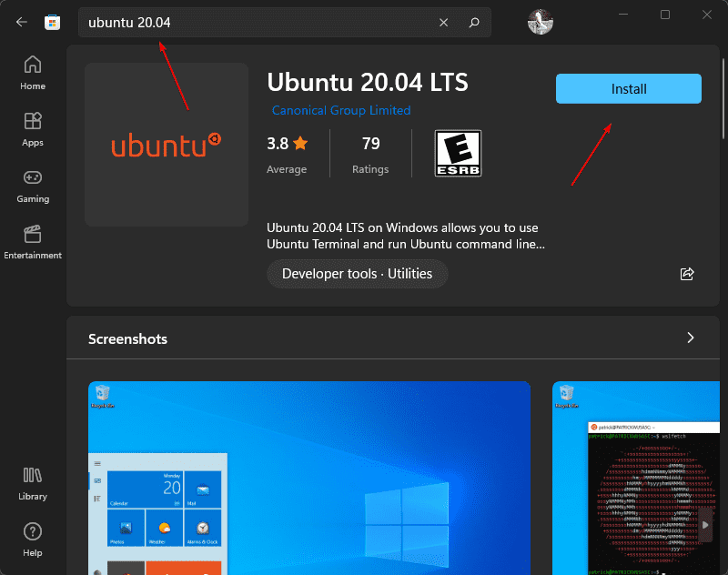Viewport: 728px width, 575px height.
Task: Maximize the Microsoft Store window
Action: click(x=665, y=15)
